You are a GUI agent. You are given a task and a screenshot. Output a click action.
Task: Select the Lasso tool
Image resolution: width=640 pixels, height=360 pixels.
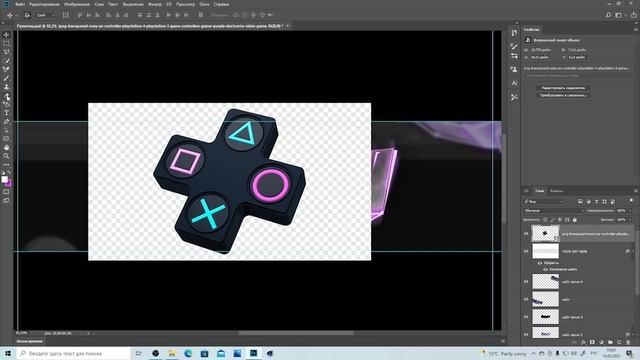6,52
